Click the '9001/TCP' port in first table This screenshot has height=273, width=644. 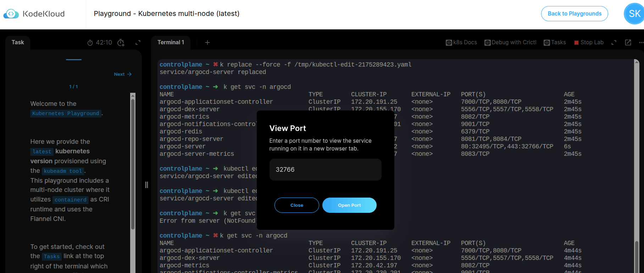475,124
